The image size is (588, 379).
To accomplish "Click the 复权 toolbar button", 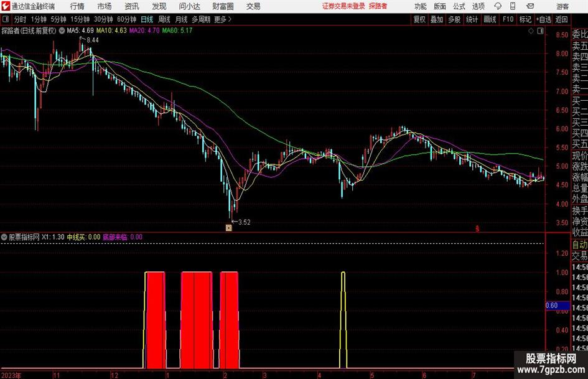I will point(419,19).
